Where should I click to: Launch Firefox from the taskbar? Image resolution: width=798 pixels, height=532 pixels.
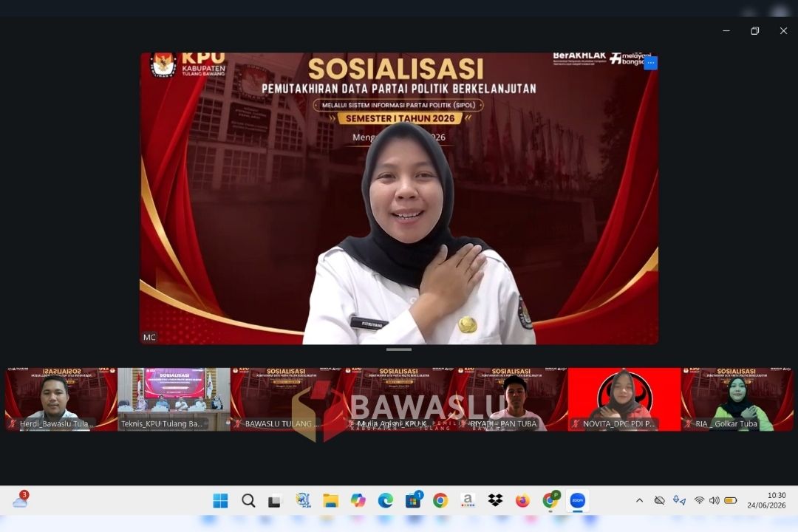[x=522, y=501]
